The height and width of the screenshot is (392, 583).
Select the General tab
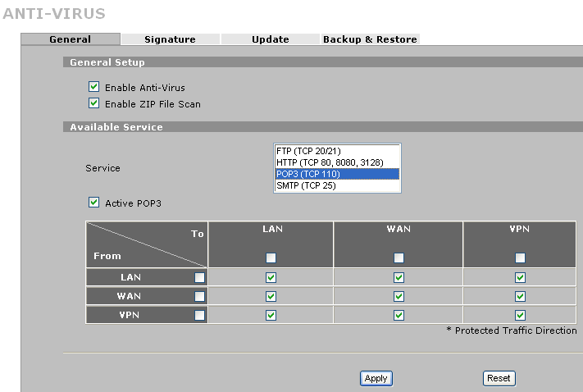[71, 39]
